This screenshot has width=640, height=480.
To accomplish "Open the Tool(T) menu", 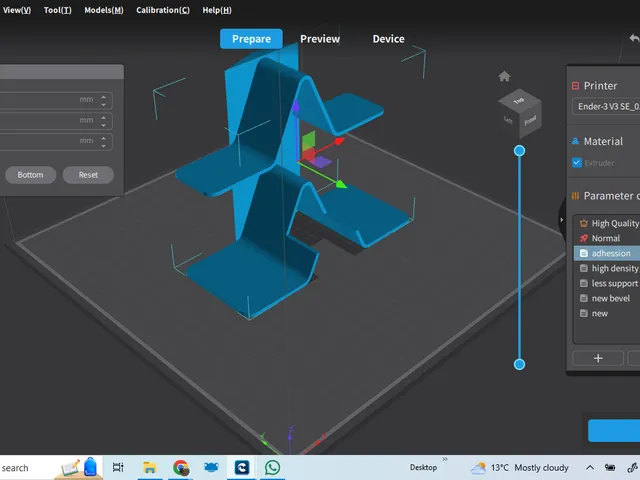I will click(x=58, y=10).
